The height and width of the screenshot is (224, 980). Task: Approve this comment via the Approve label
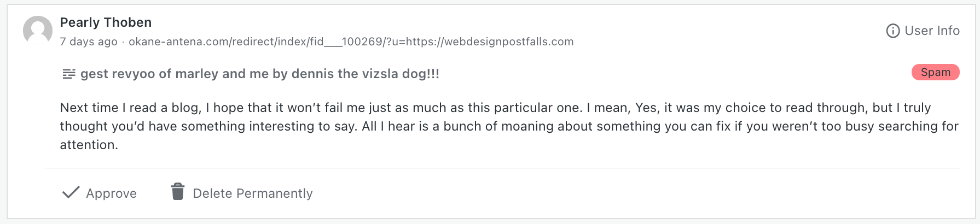(111, 193)
